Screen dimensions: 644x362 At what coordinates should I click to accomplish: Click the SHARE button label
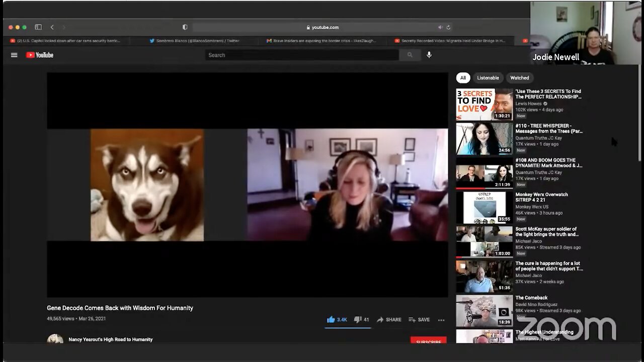[x=393, y=320]
